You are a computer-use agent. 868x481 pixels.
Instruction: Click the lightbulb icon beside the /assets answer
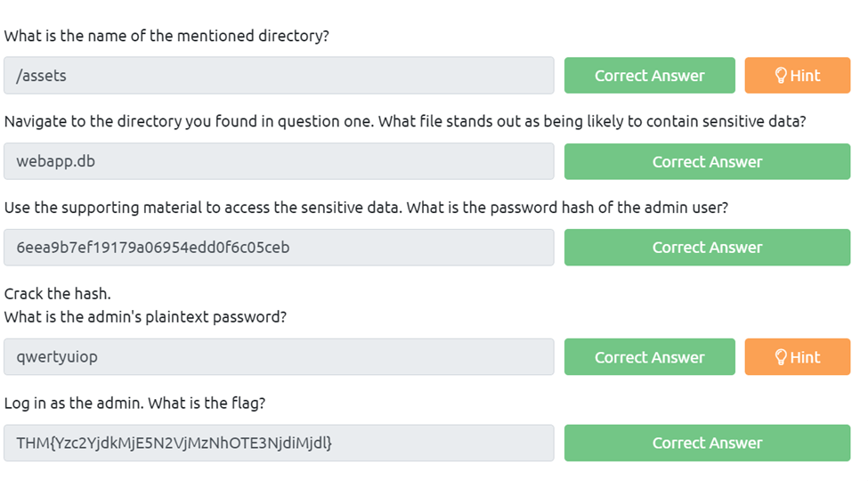[781, 76]
